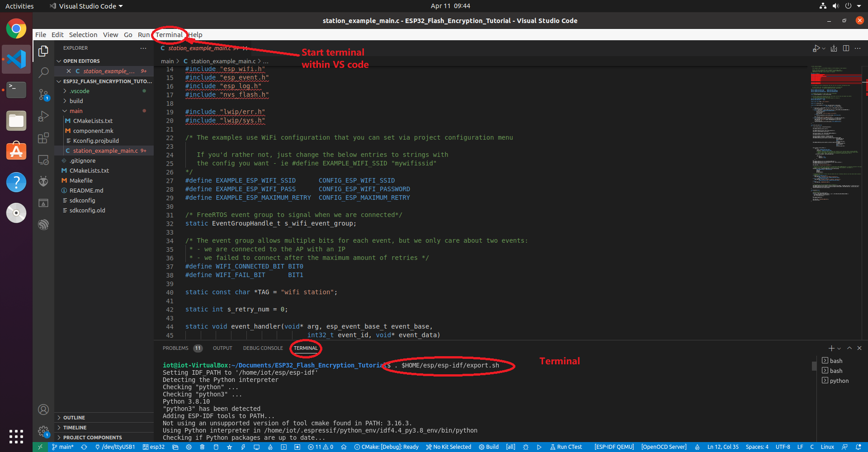Open the Terminal menu
868x452 pixels.
click(x=169, y=35)
